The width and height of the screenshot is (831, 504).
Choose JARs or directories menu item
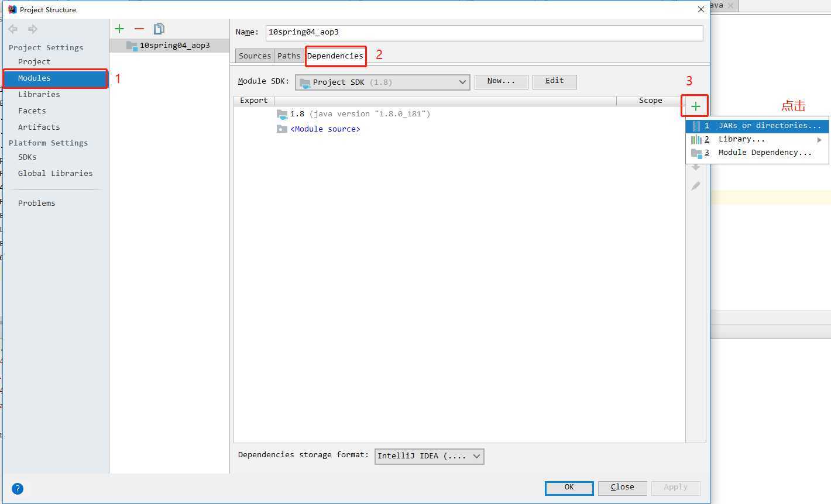[757, 126]
